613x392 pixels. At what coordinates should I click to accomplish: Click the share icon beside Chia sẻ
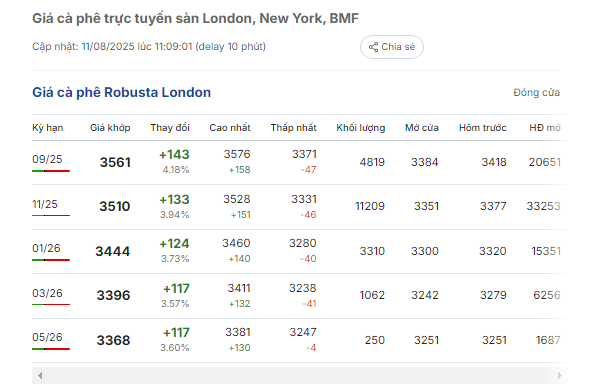pyautogui.click(x=373, y=47)
